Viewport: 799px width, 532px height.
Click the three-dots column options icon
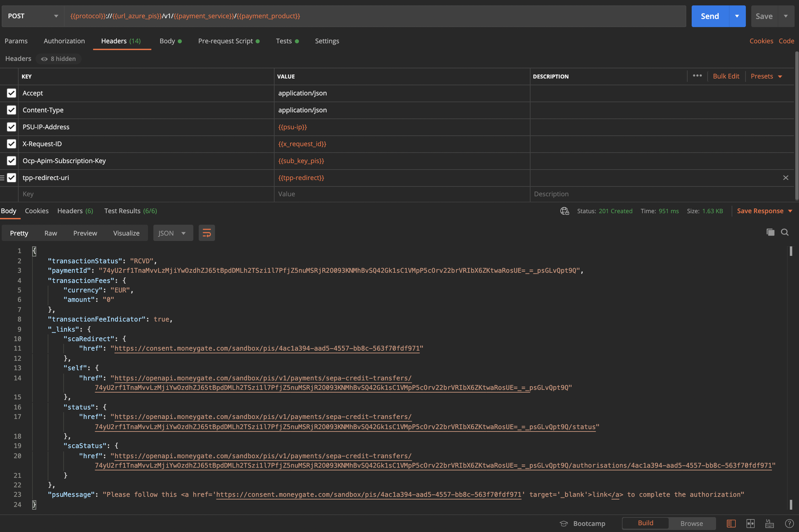pyautogui.click(x=697, y=76)
